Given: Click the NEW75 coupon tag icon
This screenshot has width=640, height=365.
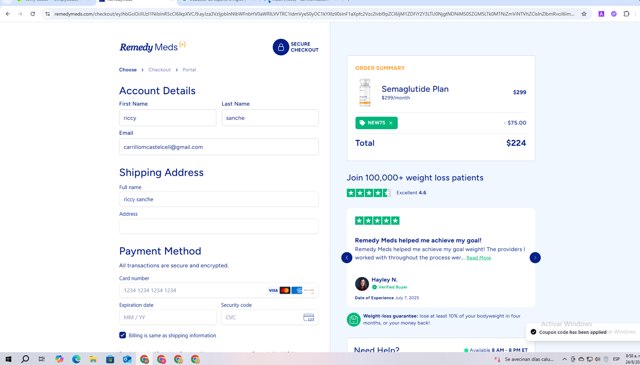Looking at the screenshot, I should pos(362,123).
